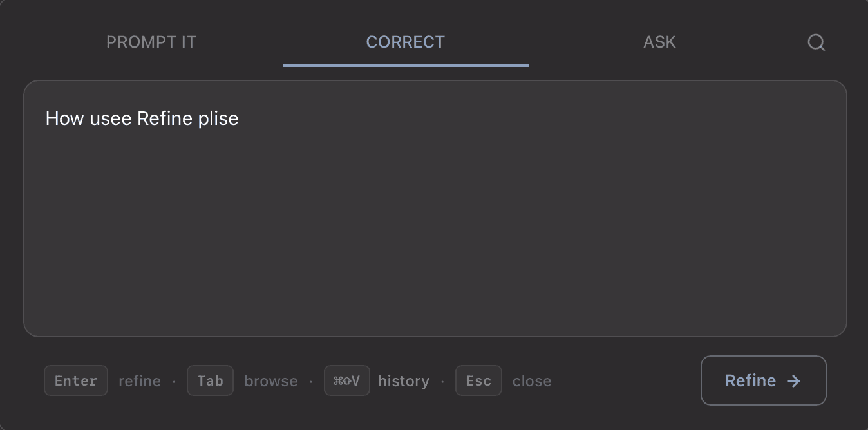868x430 pixels.
Task: Click inside the text input area
Action: [435, 206]
